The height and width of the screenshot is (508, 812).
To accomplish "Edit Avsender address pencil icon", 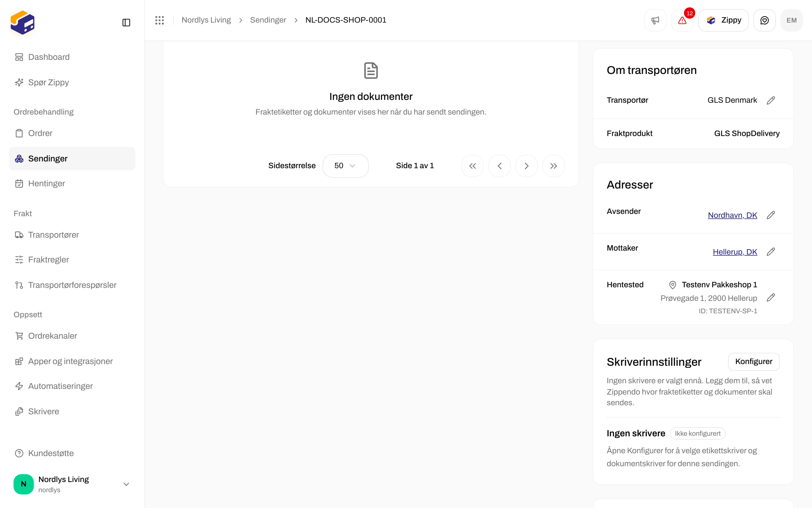I will (x=771, y=215).
